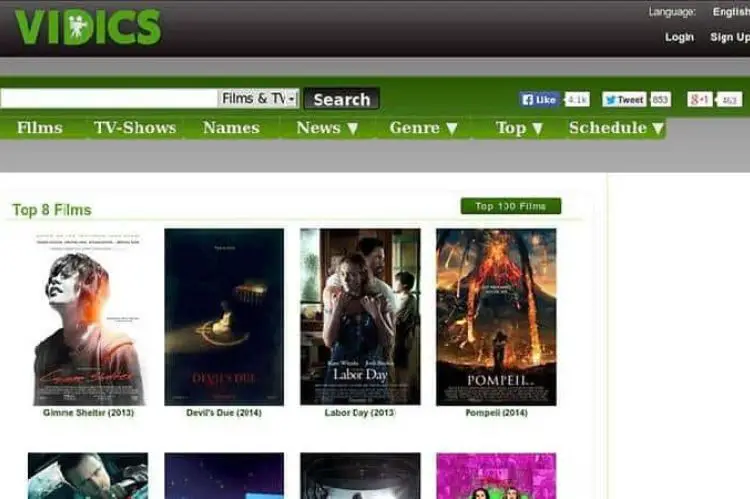
Task: Open the Films & TV search category dropdown
Action: (258, 99)
